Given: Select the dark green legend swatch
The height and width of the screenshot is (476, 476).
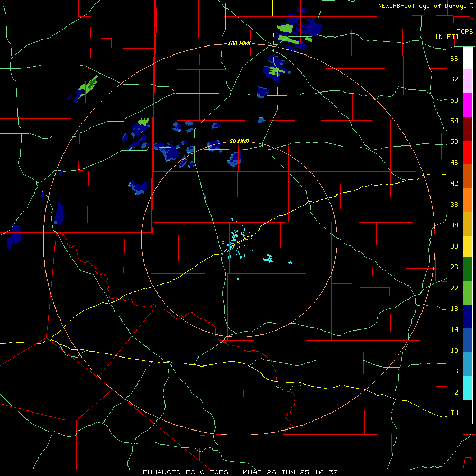Looking at the screenshot, I should click(467, 269).
